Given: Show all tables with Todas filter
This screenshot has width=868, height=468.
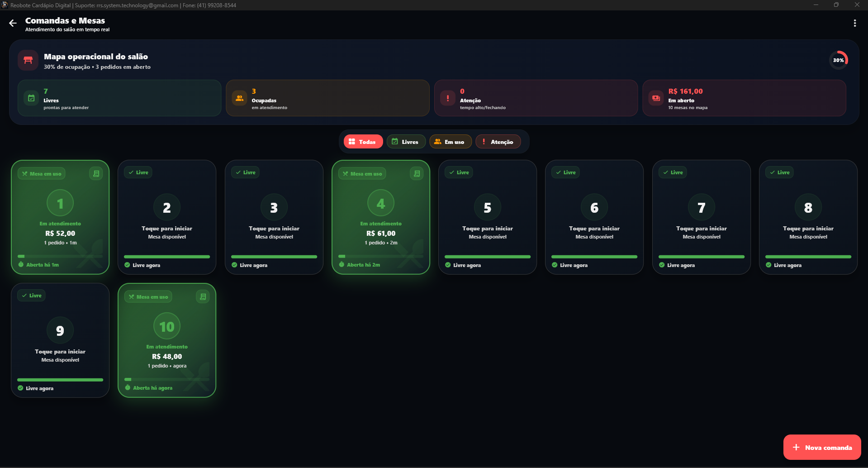Looking at the screenshot, I should pyautogui.click(x=363, y=142).
